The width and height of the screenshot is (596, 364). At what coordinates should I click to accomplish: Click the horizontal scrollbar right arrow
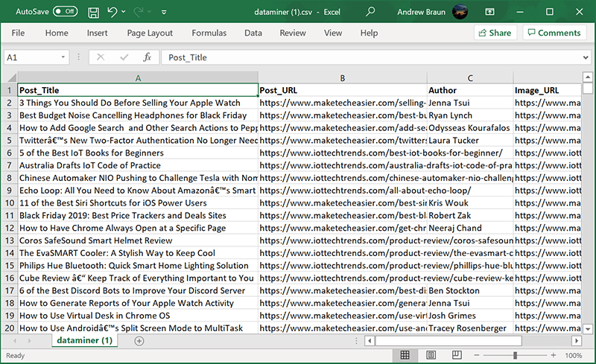577,341
